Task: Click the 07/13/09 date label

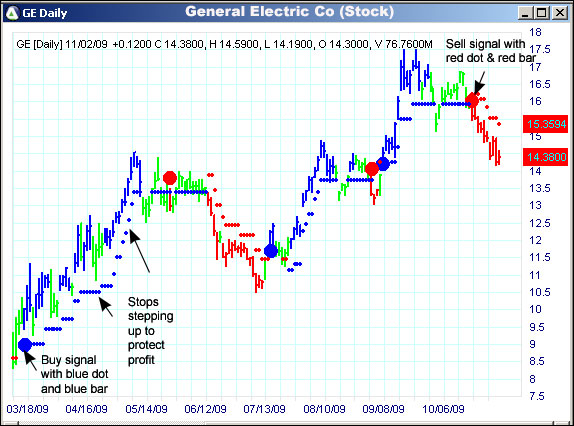Action: [x=265, y=409]
